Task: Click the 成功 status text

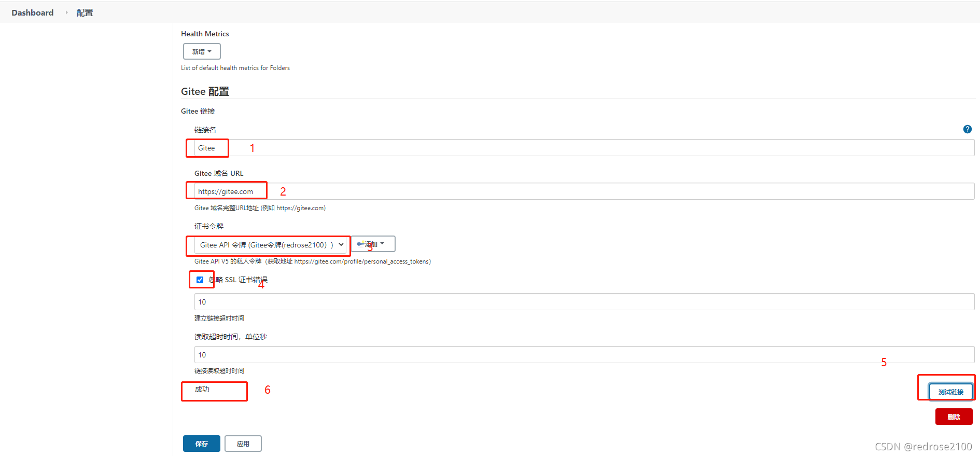Action: [x=202, y=389]
